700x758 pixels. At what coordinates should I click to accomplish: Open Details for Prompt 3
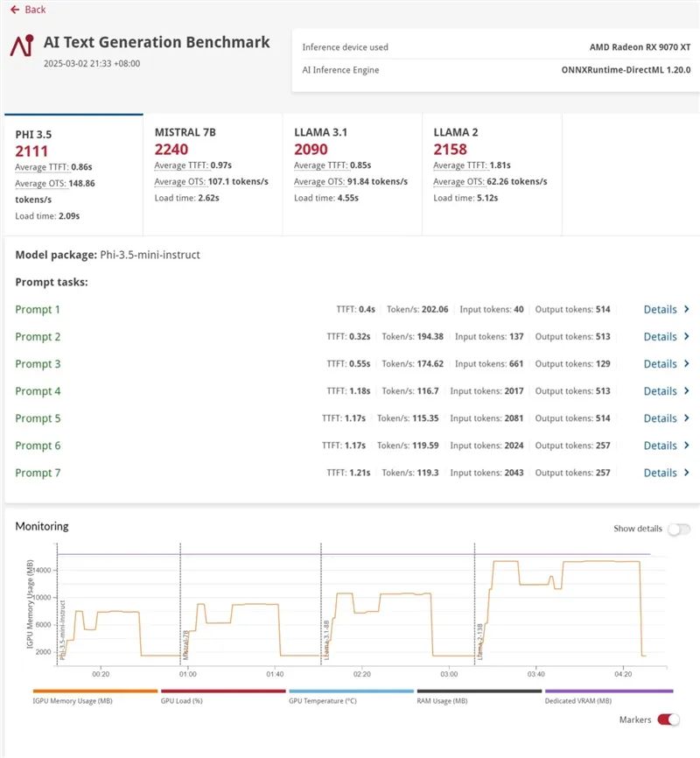click(x=666, y=363)
